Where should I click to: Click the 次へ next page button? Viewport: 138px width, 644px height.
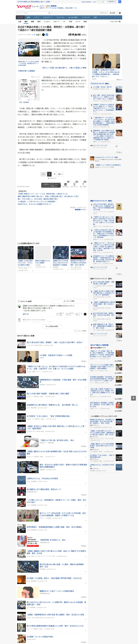(60, 174)
